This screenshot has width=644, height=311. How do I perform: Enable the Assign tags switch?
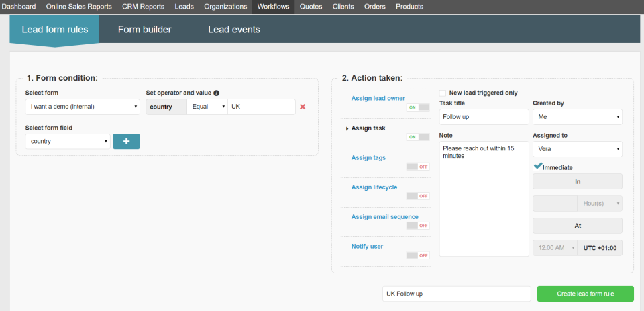[418, 167]
